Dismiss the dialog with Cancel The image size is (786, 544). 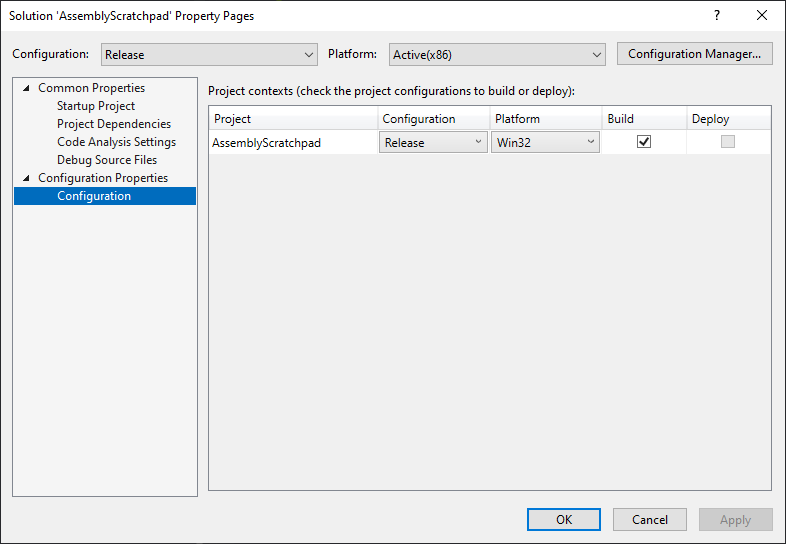(650, 519)
